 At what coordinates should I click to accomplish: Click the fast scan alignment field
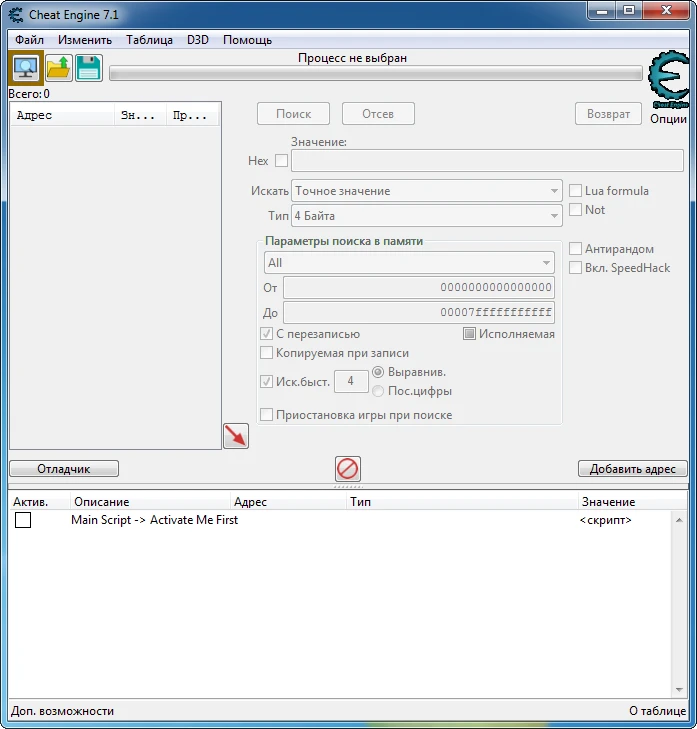point(351,381)
